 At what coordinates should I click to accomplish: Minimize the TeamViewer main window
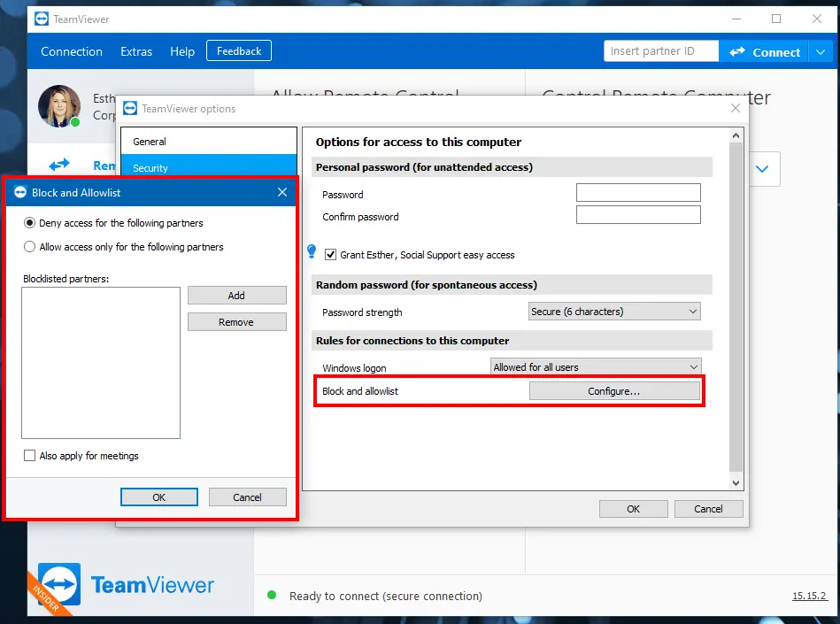click(x=736, y=19)
